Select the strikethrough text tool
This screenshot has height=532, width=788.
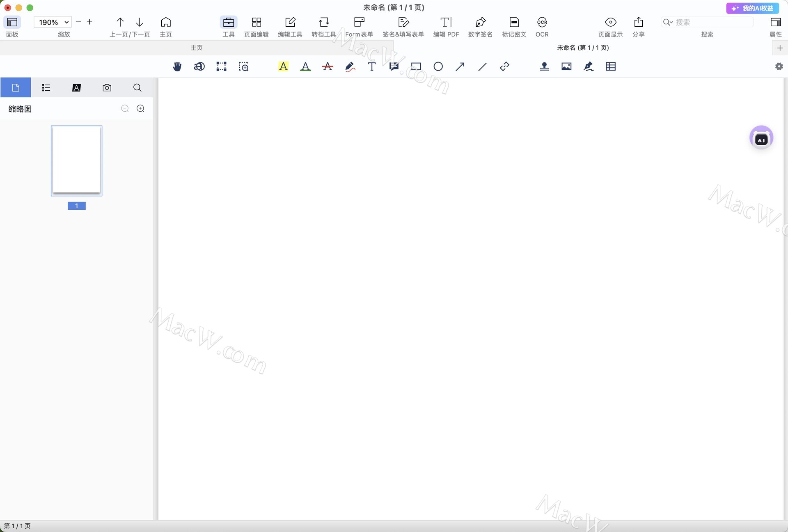[x=328, y=66]
